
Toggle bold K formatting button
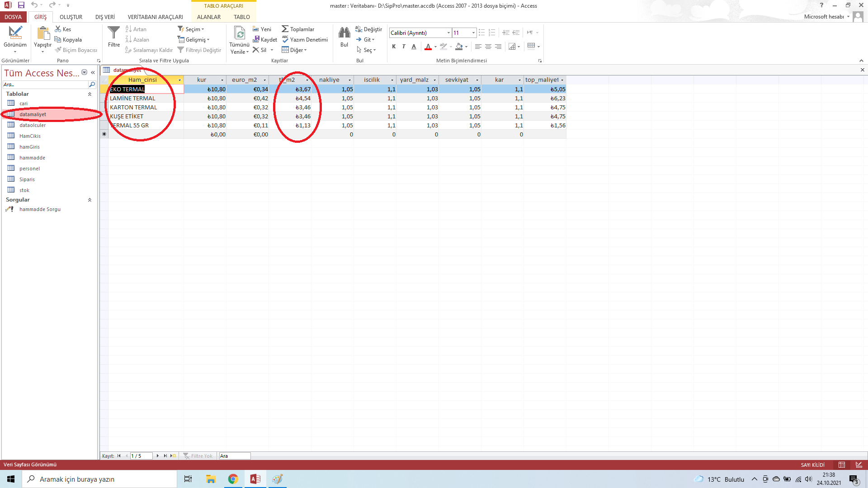[394, 47]
